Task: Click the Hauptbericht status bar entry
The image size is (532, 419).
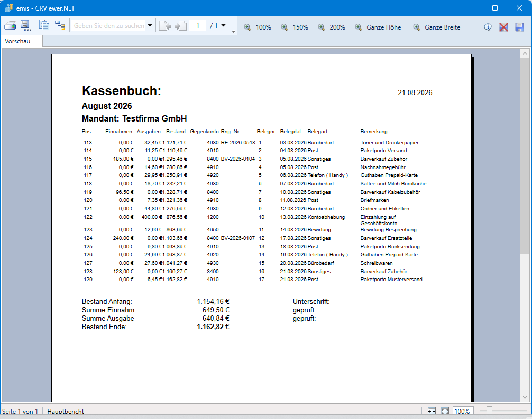Action: pos(66,411)
